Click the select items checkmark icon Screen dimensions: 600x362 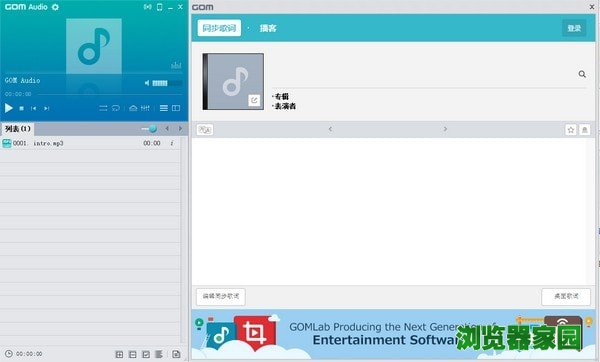146,354
